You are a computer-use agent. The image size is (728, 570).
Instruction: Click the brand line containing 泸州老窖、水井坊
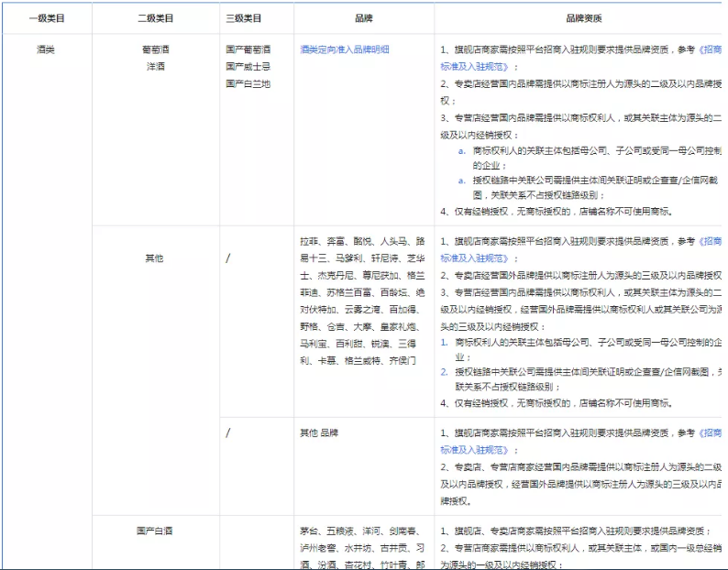point(362,548)
